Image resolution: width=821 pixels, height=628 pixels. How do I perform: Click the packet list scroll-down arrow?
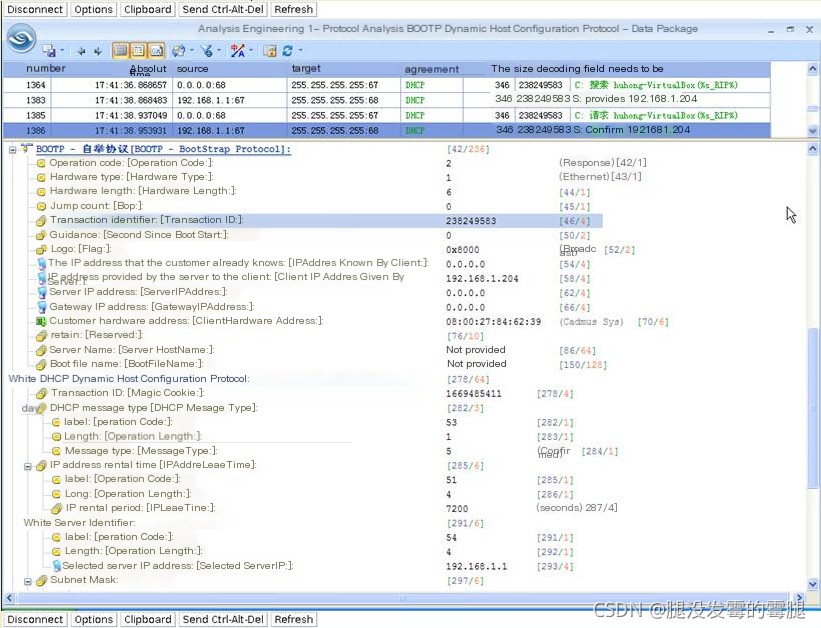pos(813,131)
